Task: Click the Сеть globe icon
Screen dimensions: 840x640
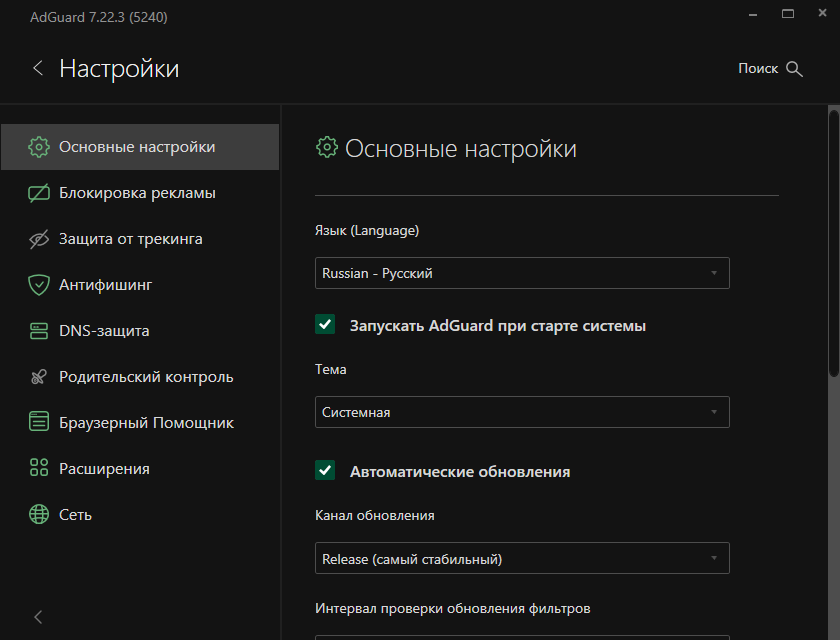Action: (x=39, y=514)
